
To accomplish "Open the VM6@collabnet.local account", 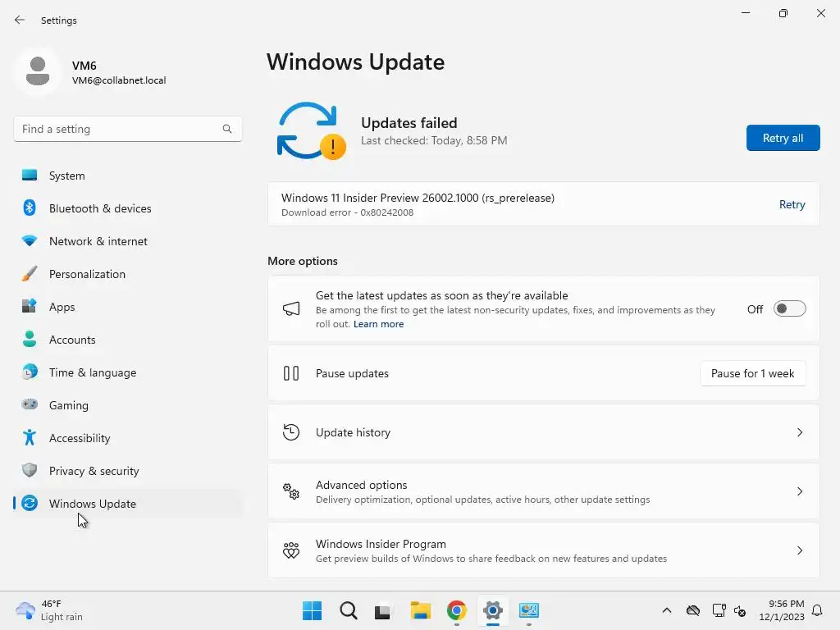I will click(x=119, y=80).
